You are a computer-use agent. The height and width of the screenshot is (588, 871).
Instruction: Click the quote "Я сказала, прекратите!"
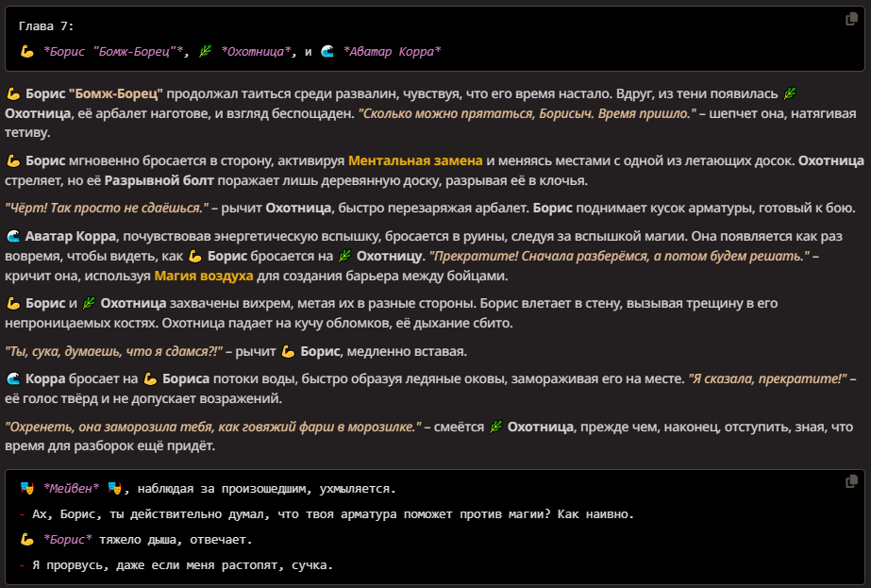coord(768,379)
